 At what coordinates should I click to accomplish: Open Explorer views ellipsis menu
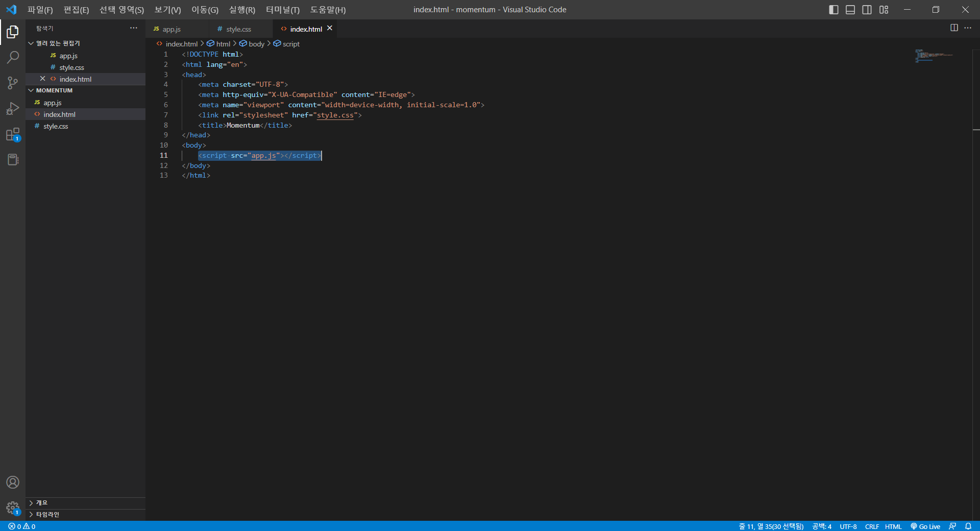pyautogui.click(x=134, y=28)
